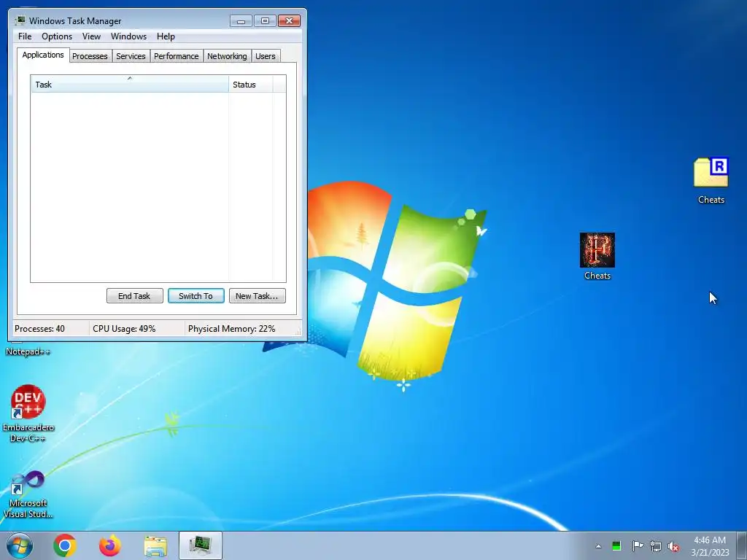Maximize the Task Manager window
The height and width of the screenshot is (560, 747).
click(x=265, y=21)
